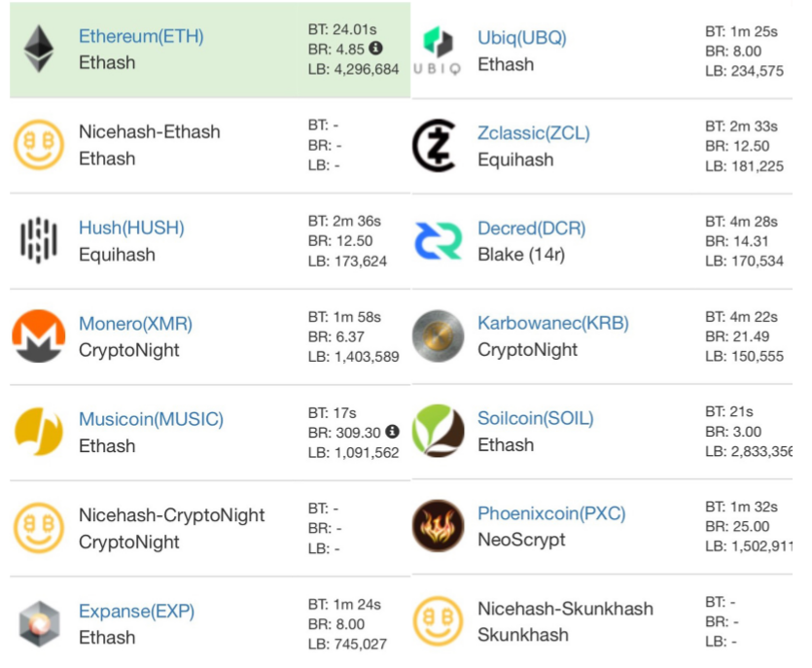Click the Musicoin yellow logo icon
This screenshot has height=668, width=812.
[39, 432]
